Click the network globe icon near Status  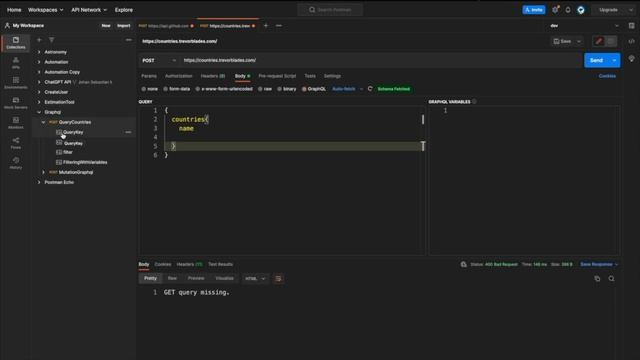(464, 264)
